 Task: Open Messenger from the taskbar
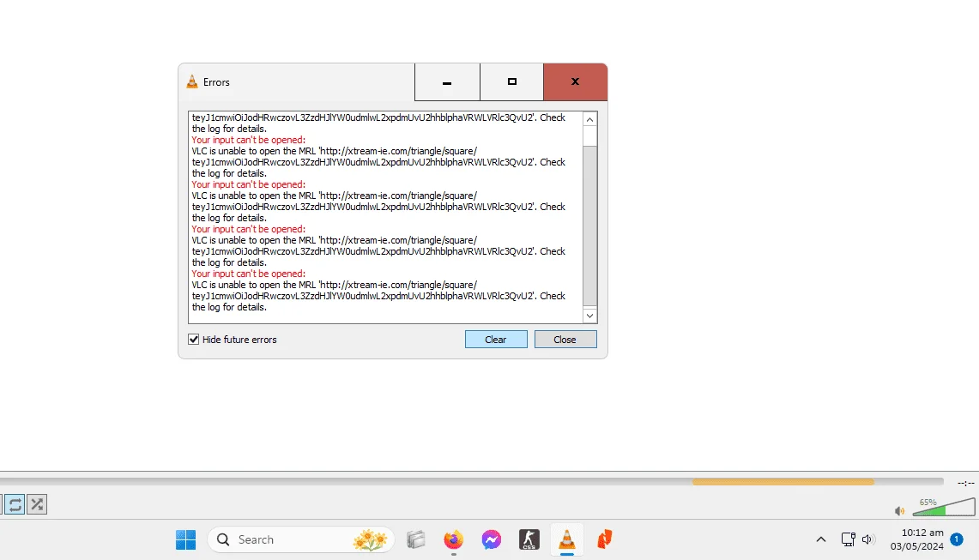click(x=492, y=539)
